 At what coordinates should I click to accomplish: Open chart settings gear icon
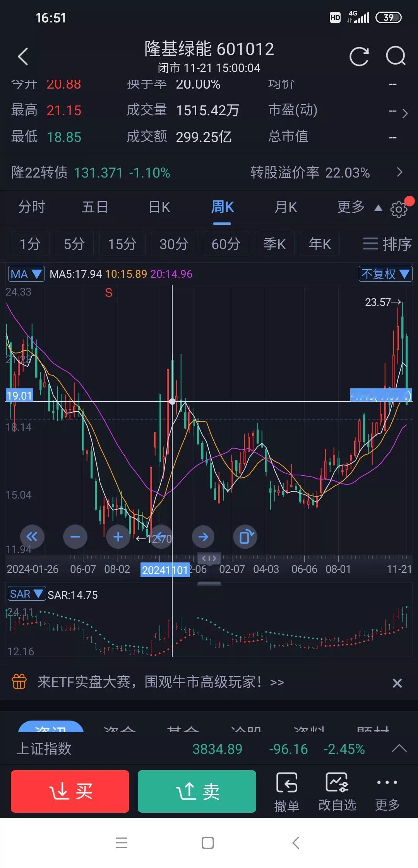[399, 209]
